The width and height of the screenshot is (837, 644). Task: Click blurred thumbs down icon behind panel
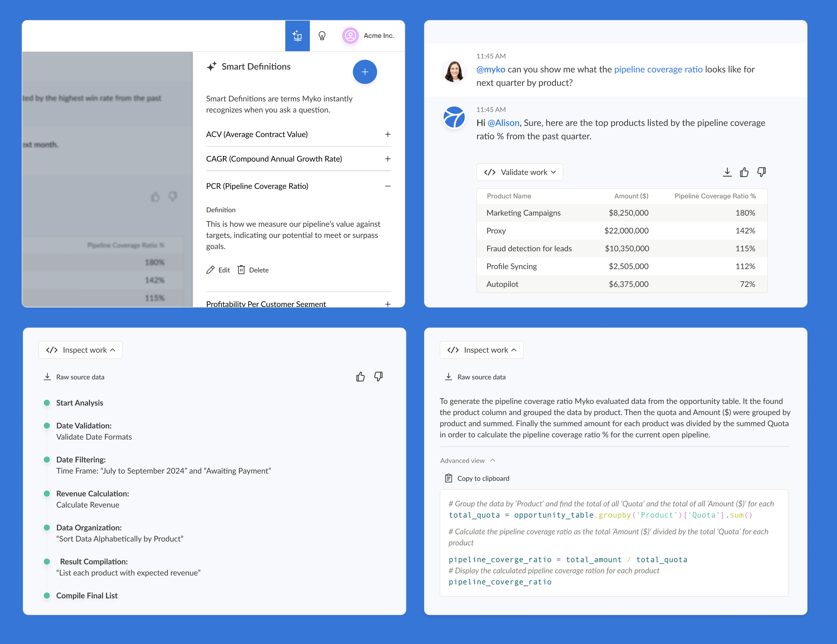[173, 196]
